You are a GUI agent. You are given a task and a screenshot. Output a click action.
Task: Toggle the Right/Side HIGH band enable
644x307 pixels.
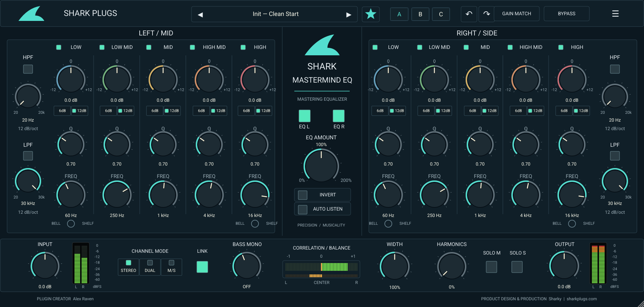(561, 47)
